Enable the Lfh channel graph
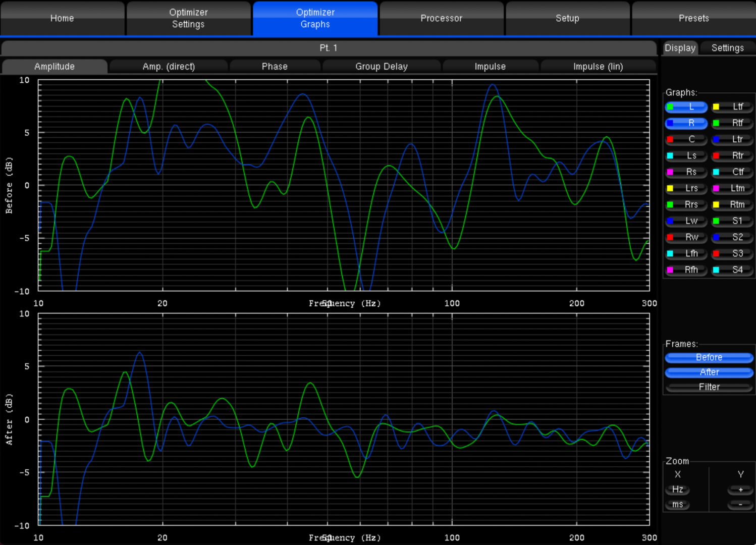Screen dimensions: 756x545 point(686,254)
